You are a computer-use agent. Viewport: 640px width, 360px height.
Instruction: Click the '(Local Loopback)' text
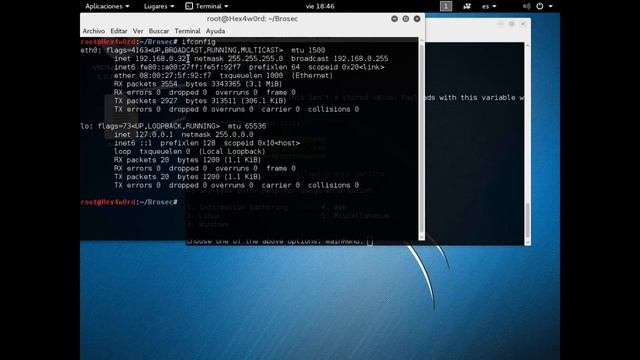click(x=232, y=151)
